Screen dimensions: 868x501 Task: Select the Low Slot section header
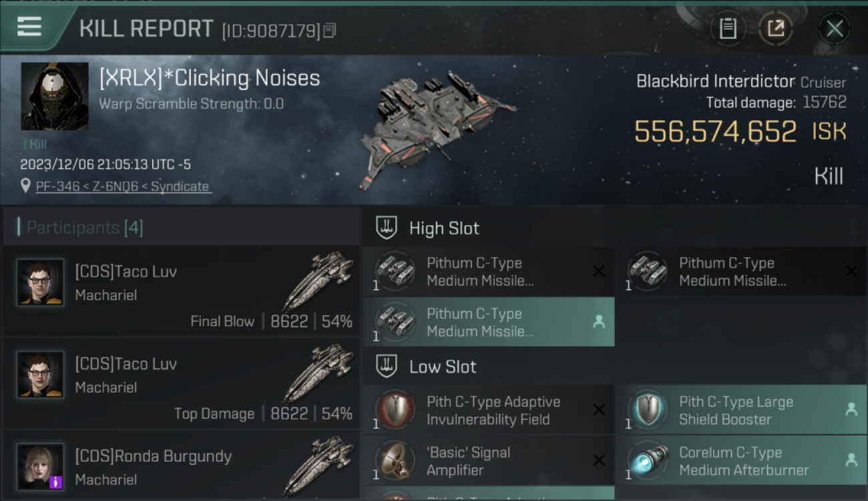click(x=443, y=367)
